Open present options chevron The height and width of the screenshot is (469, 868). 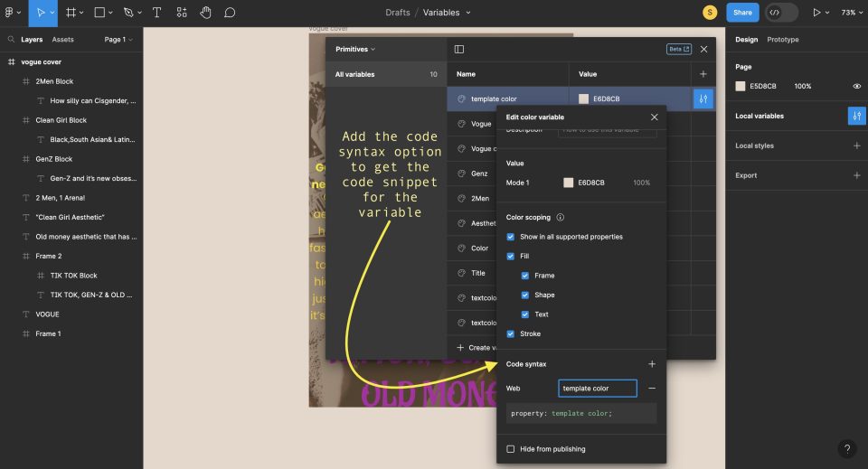click(x=827, y=12)
